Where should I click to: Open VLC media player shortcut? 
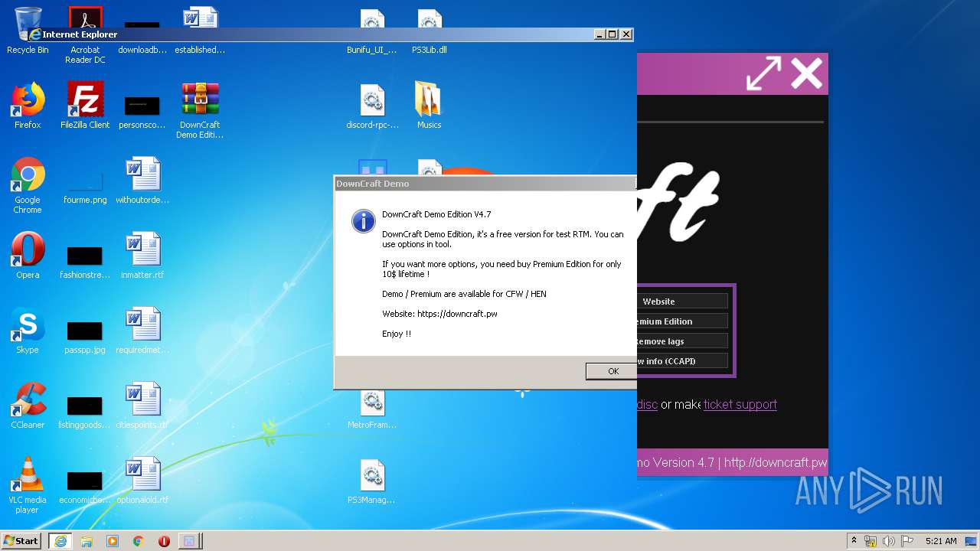(28, 486)
